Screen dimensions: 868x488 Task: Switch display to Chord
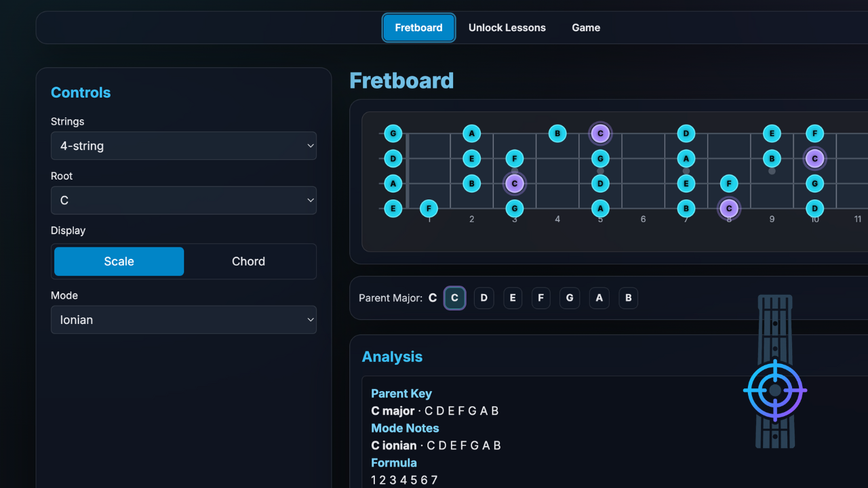(x=248, y=262)
